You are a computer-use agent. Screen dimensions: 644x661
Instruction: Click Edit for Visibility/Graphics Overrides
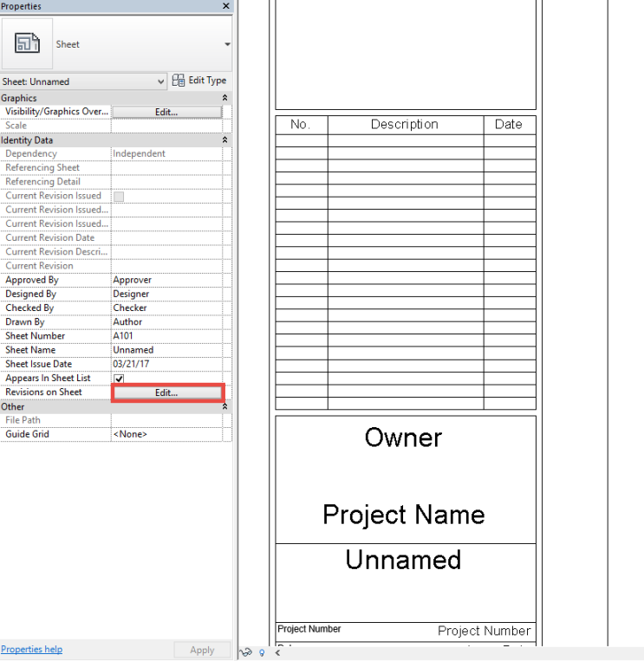[166, 113]
